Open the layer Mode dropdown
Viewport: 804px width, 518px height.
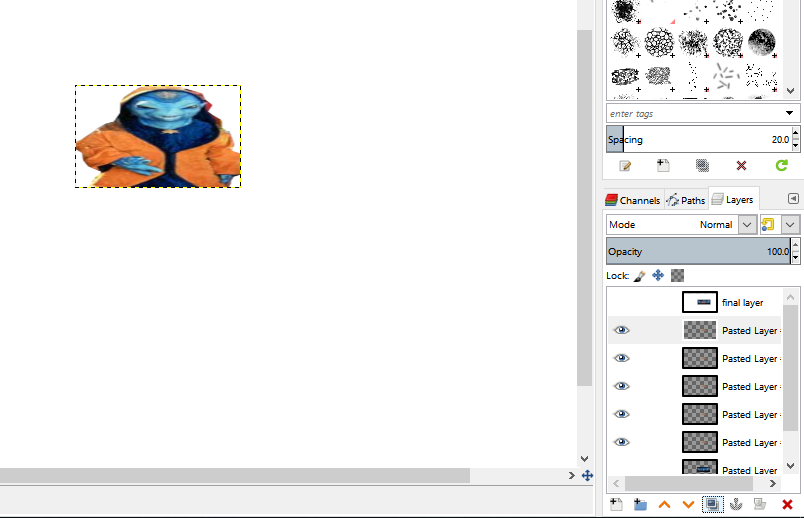point(747,225)
